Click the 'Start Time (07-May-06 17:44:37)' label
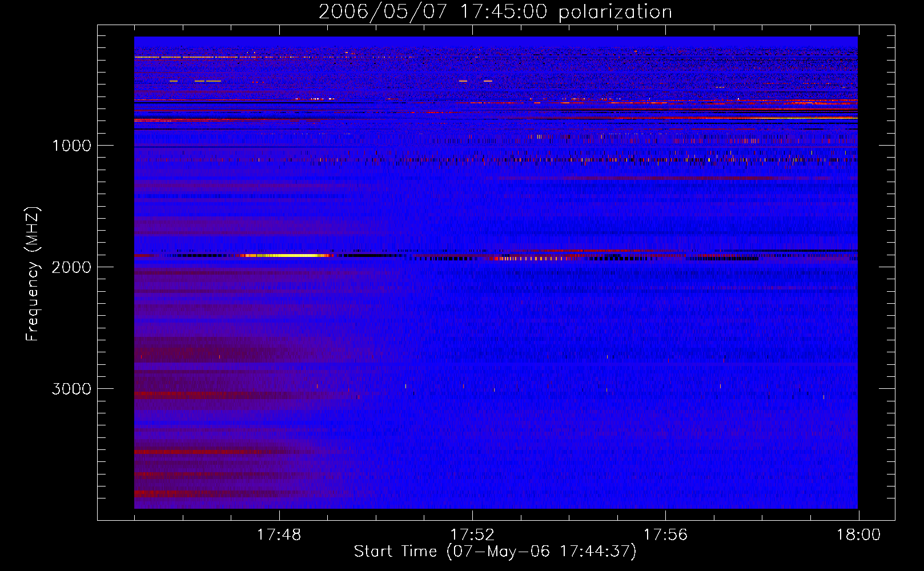 495,552
